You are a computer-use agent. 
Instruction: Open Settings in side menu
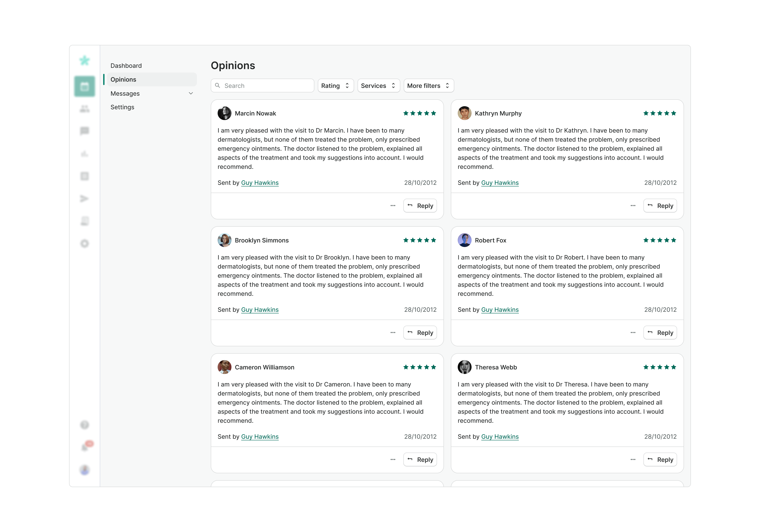[x=122, y=107]
